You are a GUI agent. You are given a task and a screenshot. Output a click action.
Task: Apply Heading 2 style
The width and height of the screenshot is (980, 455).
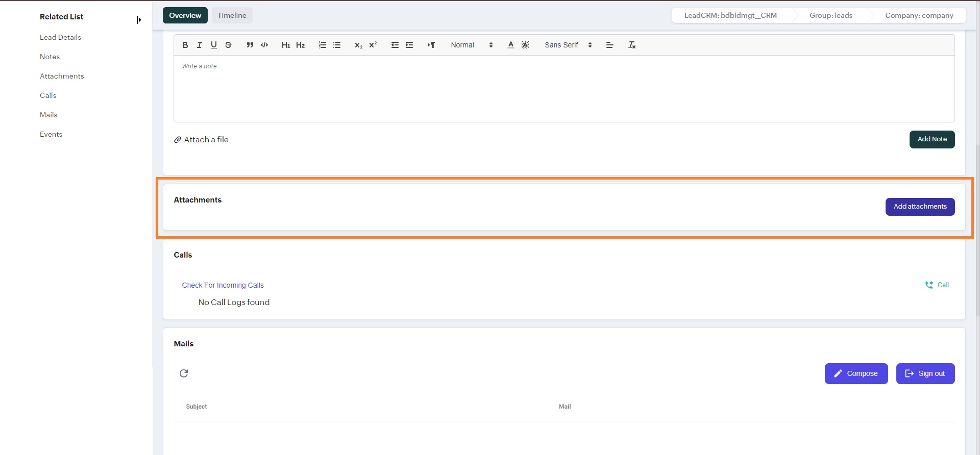click(x=300, y=45)
